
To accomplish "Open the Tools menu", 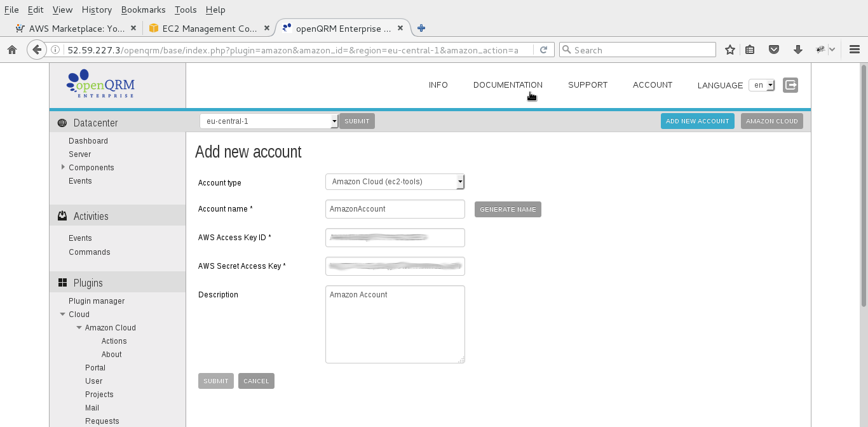I will point(186,10).
